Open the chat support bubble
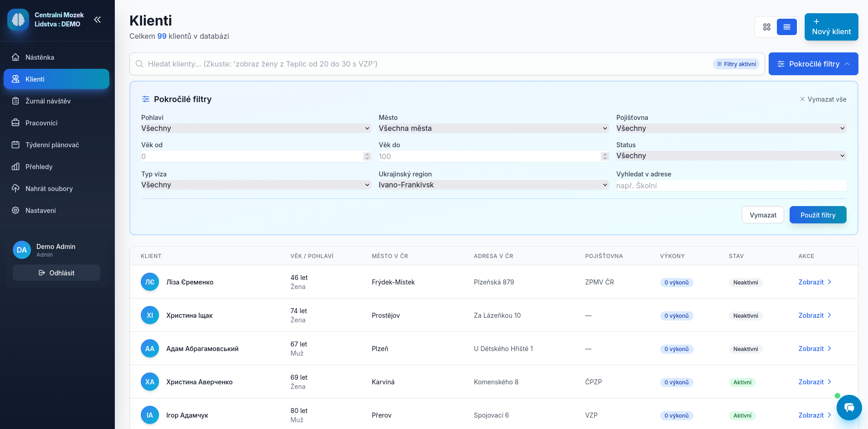The height and width of the screenshot is (429, 868). point(849,408)
